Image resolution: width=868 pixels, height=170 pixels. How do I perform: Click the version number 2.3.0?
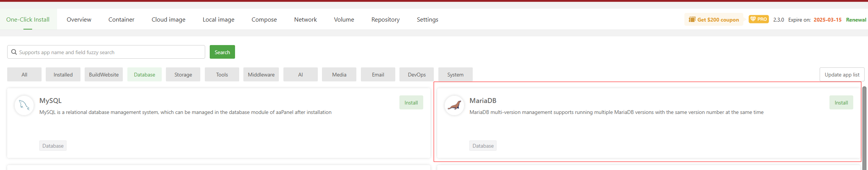778,20
